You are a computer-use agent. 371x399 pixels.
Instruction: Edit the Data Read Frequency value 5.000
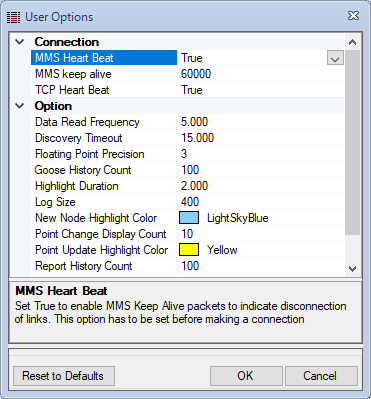pos(194,122)
